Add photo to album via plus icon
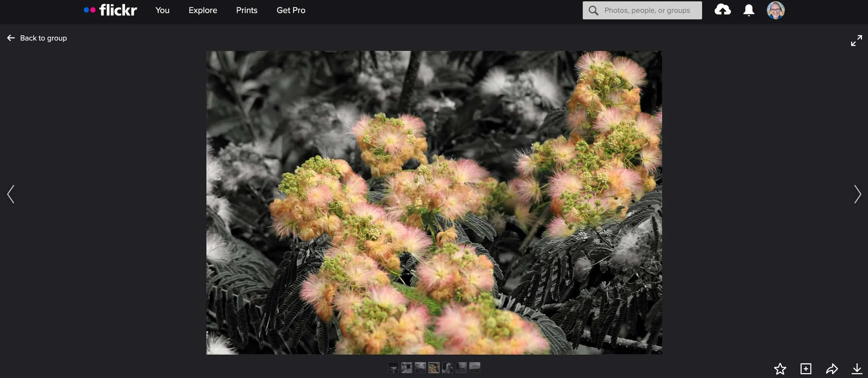 [806, 369]
